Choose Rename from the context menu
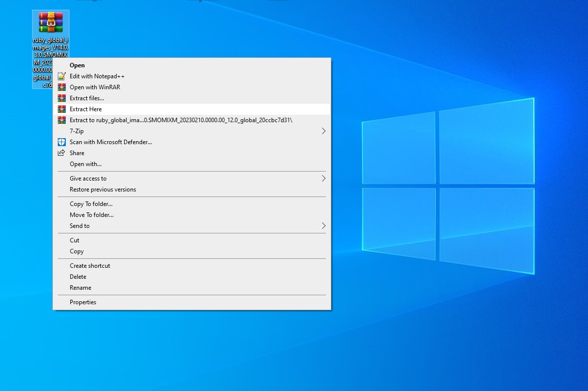Viewport: 588px width, 391px height. click(192, 287)
